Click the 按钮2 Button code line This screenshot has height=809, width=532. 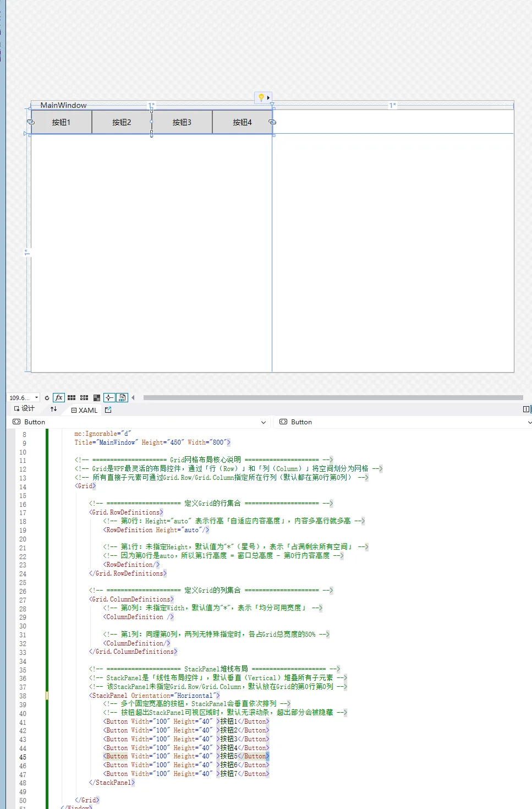(187, 730)
